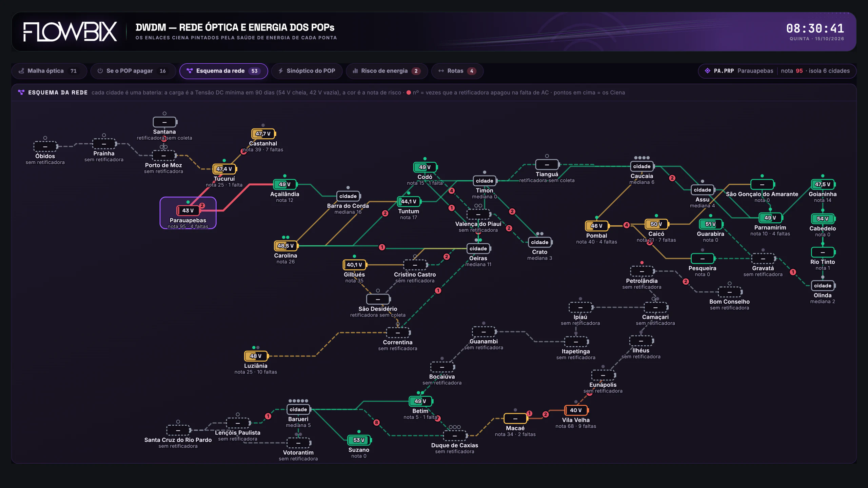Open the Sinóptico do POP tab
This screenshot has width=868, height=488.
tap(307, 71)
